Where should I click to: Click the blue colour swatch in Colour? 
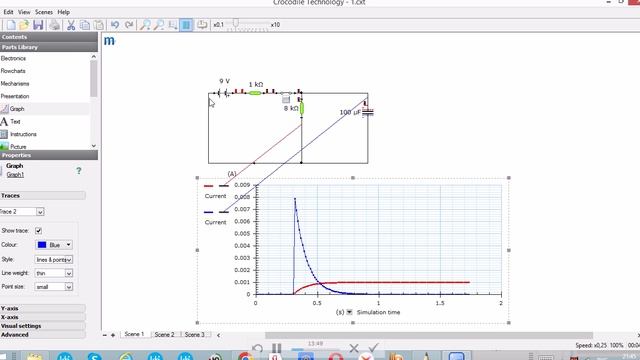pyautogui.click(x=42, y=245)
